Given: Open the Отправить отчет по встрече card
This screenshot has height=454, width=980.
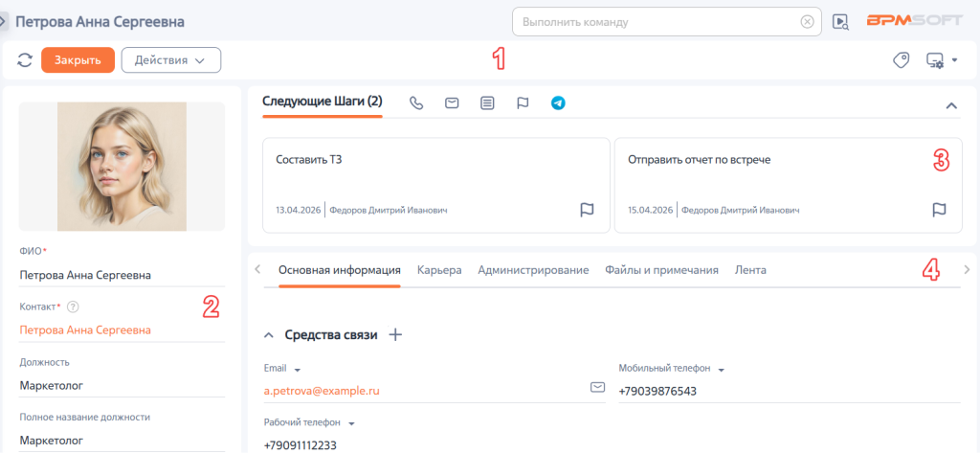Looking at the screenshot, I should pyautogui.click(x=788, y=185).
